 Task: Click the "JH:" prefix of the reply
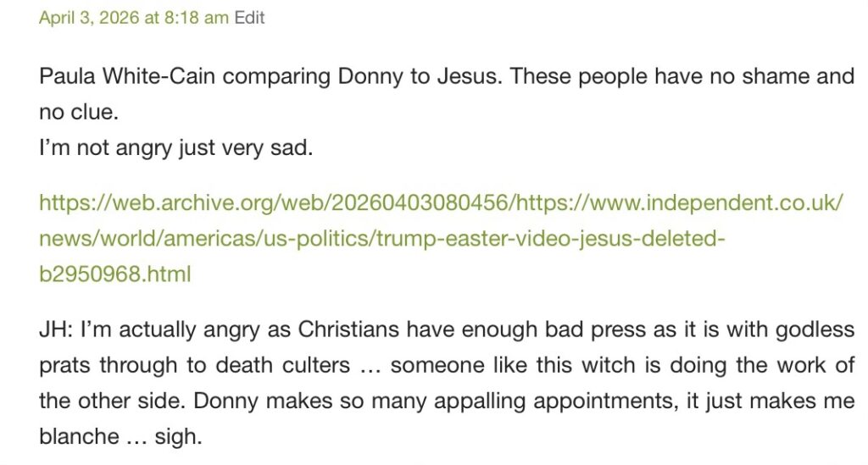[x=56, y=330]
